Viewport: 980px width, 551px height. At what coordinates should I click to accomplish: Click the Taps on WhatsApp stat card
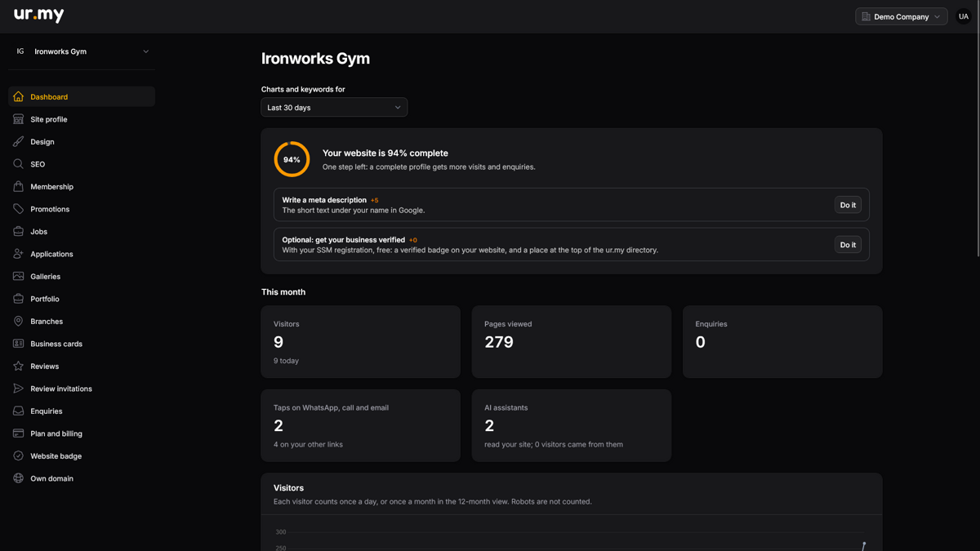pyautogui.click(x=361, y=425)
